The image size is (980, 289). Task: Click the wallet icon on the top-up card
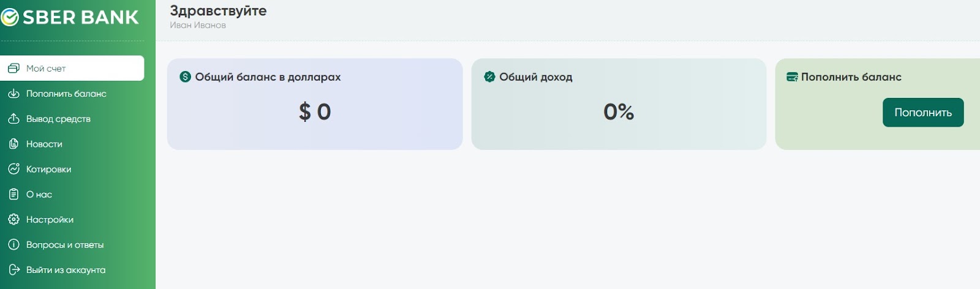pyautogui.click(x=792, y=77)
